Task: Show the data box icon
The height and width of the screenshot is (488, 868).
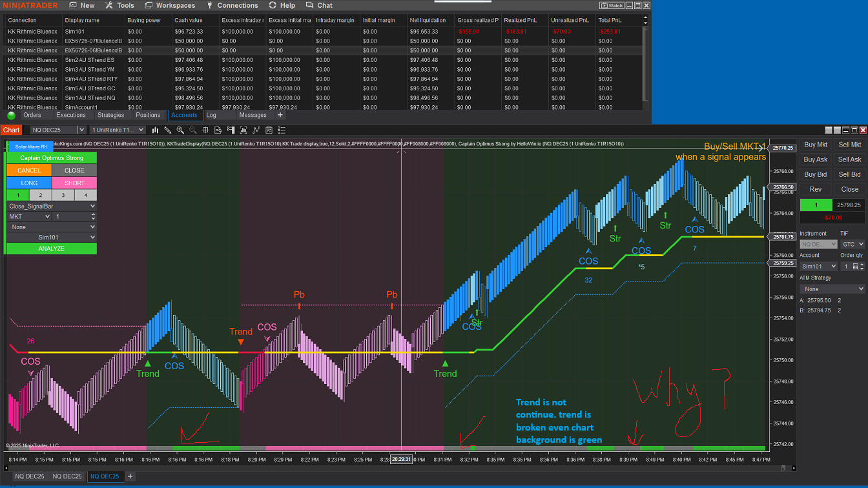Action: click(x=218, y=130)
